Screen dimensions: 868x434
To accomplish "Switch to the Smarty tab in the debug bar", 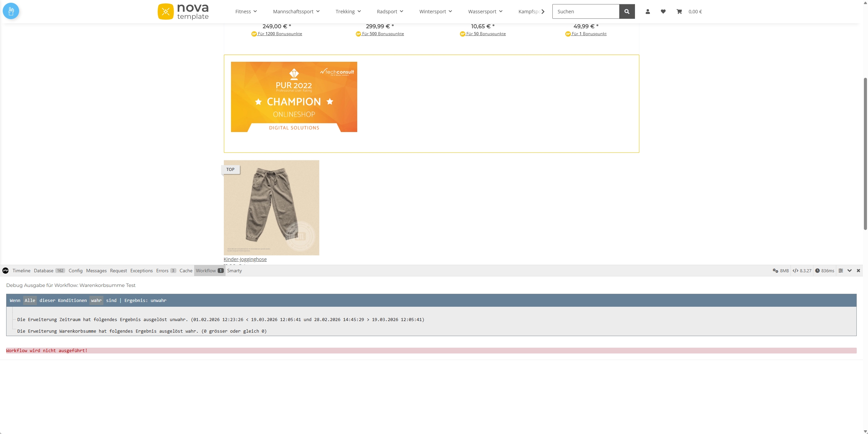I will tap(234, 271).
